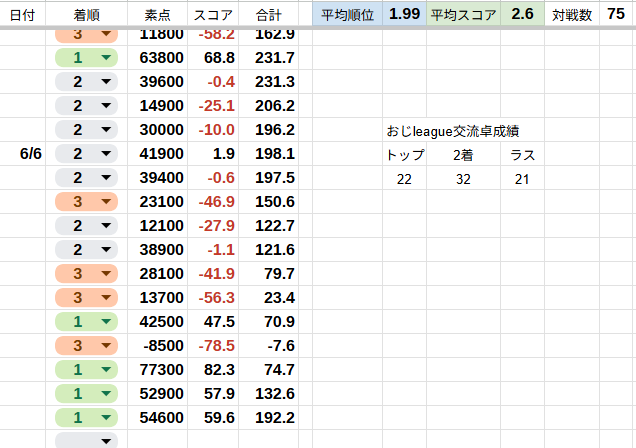636x448 pixels.
Task: Select the date cell 6/6
Action: 23,154
